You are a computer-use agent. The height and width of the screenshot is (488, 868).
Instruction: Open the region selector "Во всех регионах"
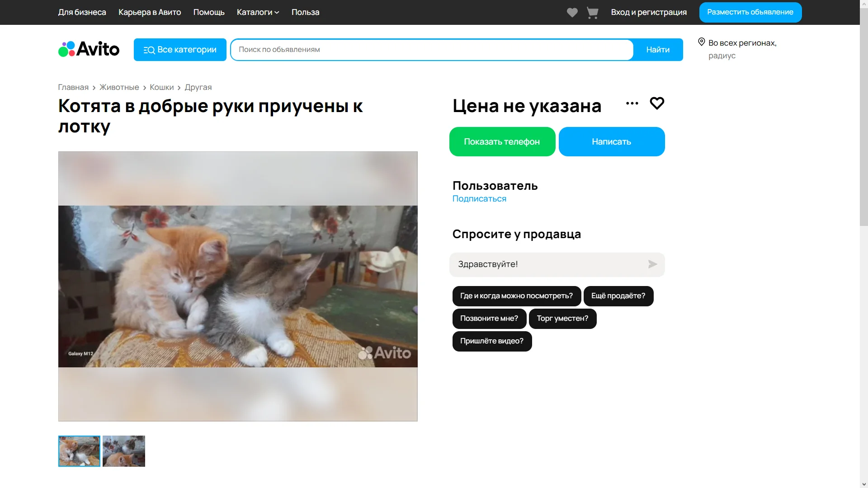[742, 42]
